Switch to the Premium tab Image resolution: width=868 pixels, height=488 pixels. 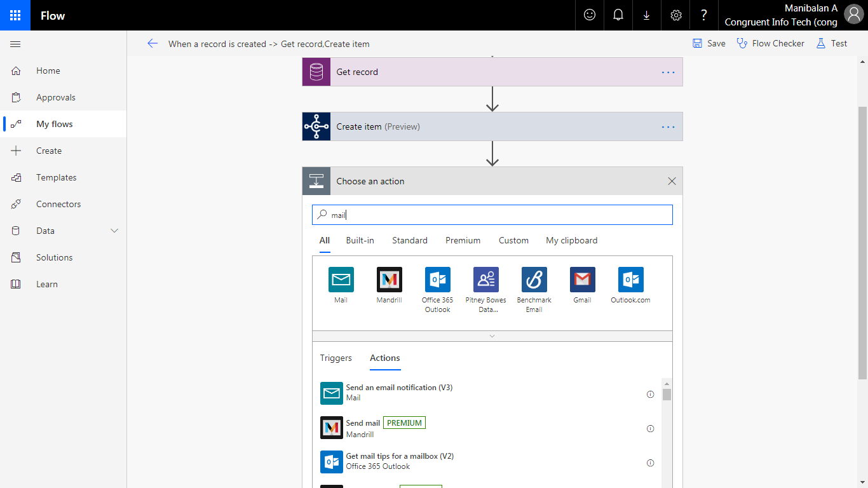463,241
